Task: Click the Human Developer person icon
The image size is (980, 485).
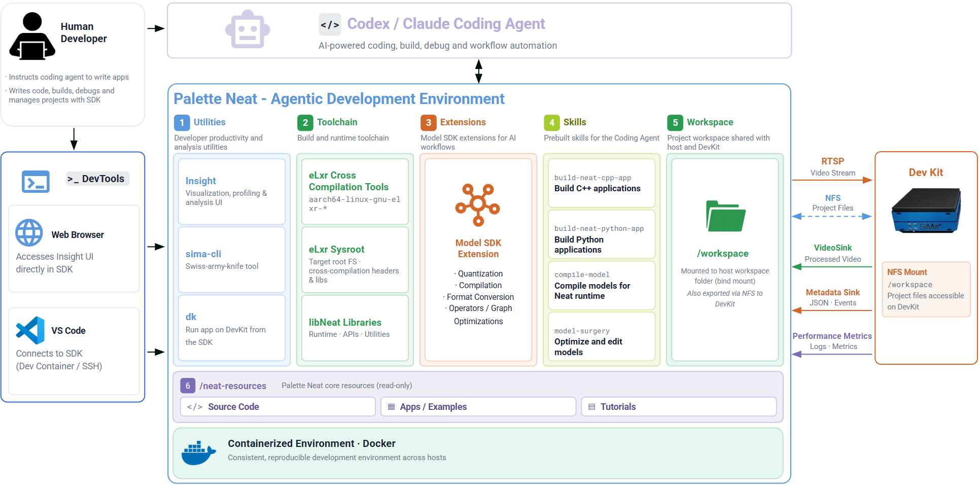Action: [32, 36]
